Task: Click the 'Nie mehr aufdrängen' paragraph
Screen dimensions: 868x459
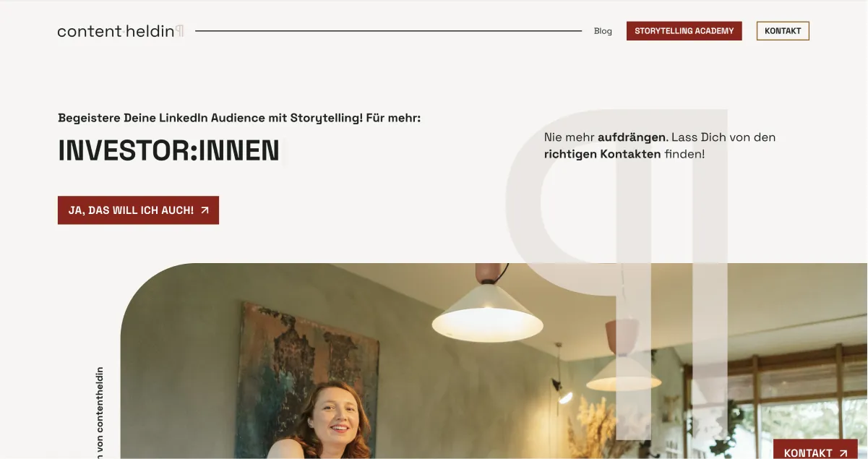Action: click(659, 145)
